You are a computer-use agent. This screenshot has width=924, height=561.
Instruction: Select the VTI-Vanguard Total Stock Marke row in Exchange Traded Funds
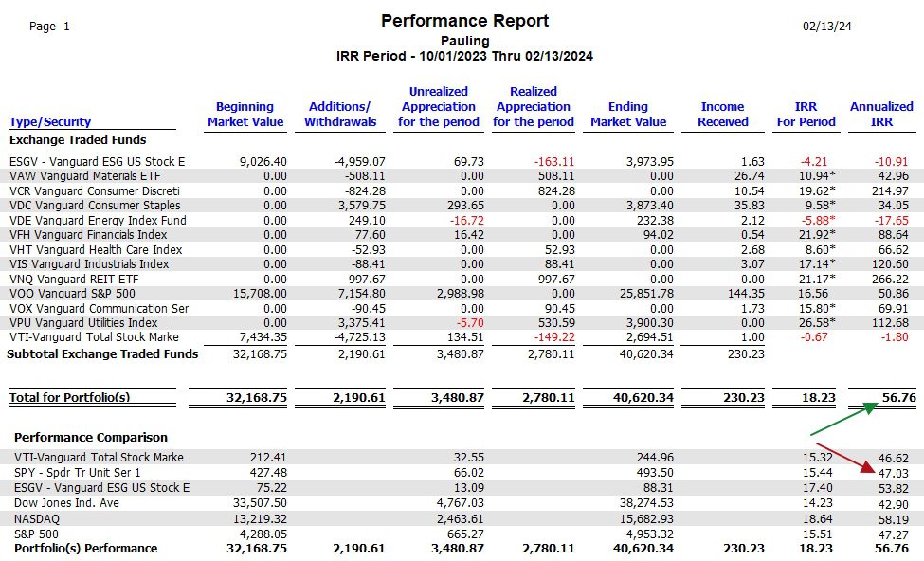click(462, 337)
